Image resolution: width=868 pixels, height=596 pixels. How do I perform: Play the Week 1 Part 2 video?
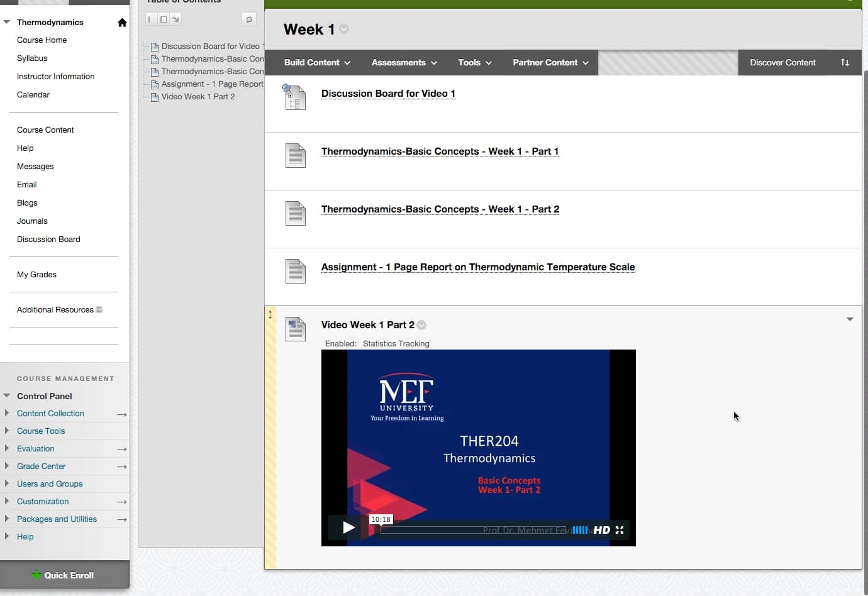[x=348, y=527]
